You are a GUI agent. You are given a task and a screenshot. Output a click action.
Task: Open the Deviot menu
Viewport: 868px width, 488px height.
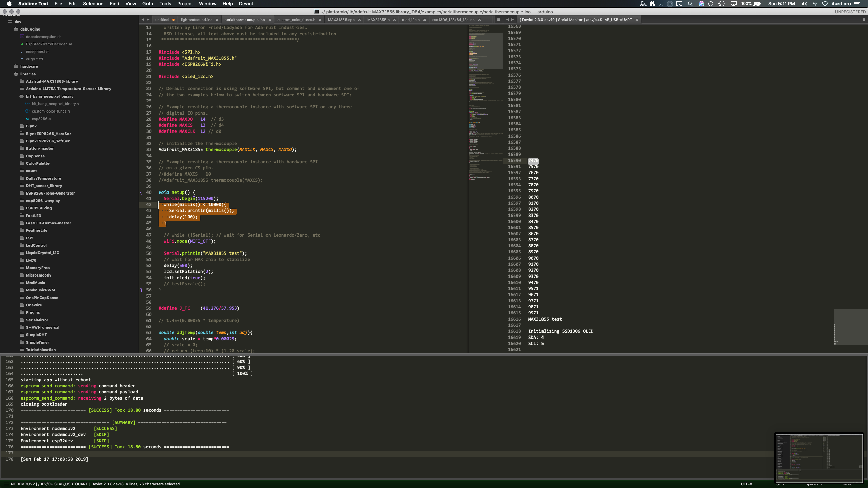coord(246,4)
